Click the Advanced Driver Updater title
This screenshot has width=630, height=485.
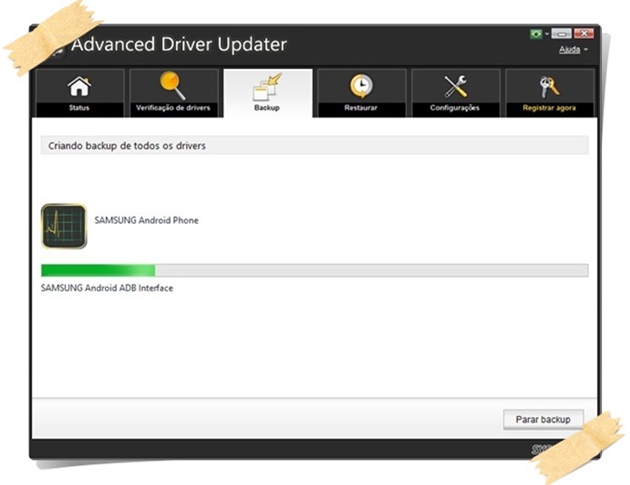pos(179,44)
